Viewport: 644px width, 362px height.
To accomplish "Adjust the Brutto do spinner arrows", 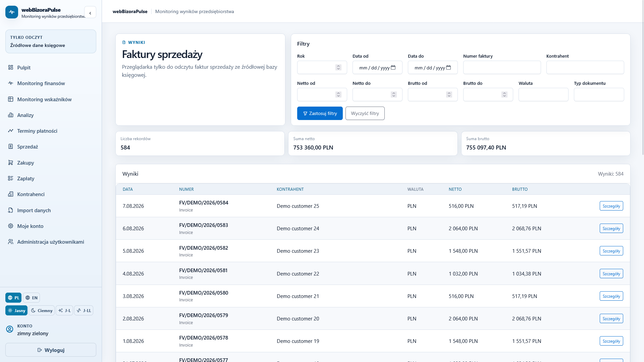I will (504, 95).
